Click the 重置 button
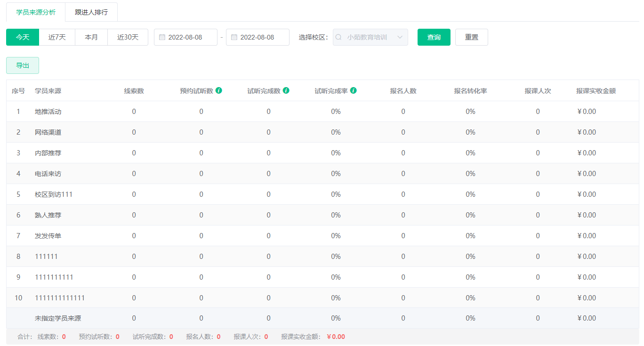 [x=471, y=37]
